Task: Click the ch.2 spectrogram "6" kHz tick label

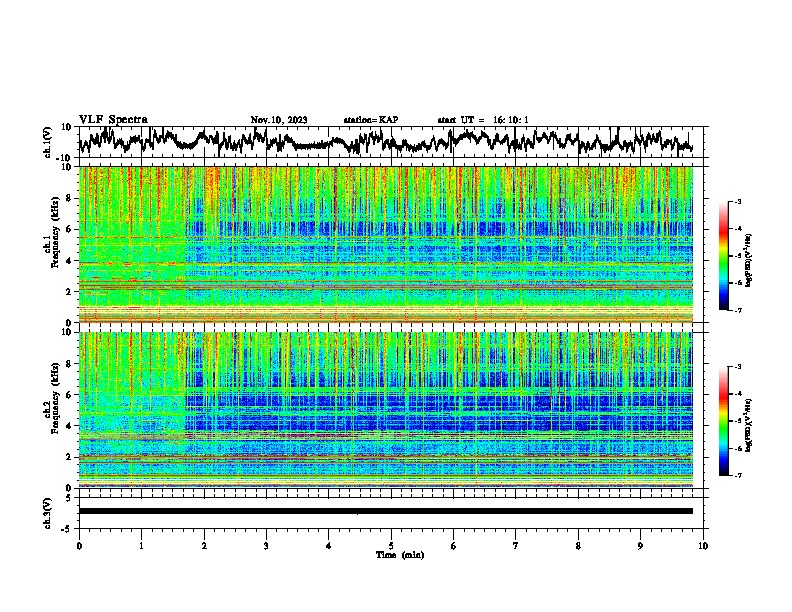Action: pos(70,395)
